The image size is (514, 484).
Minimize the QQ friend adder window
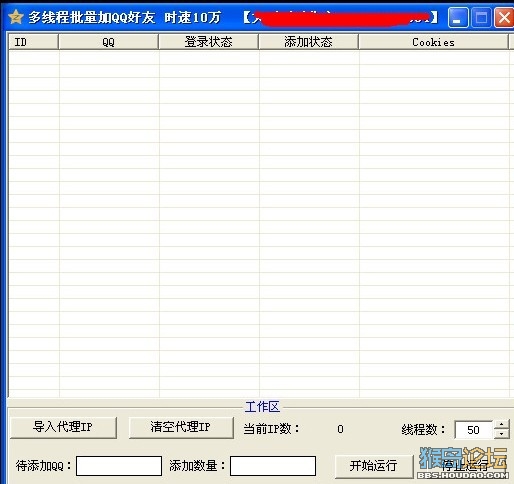point(457,17)
